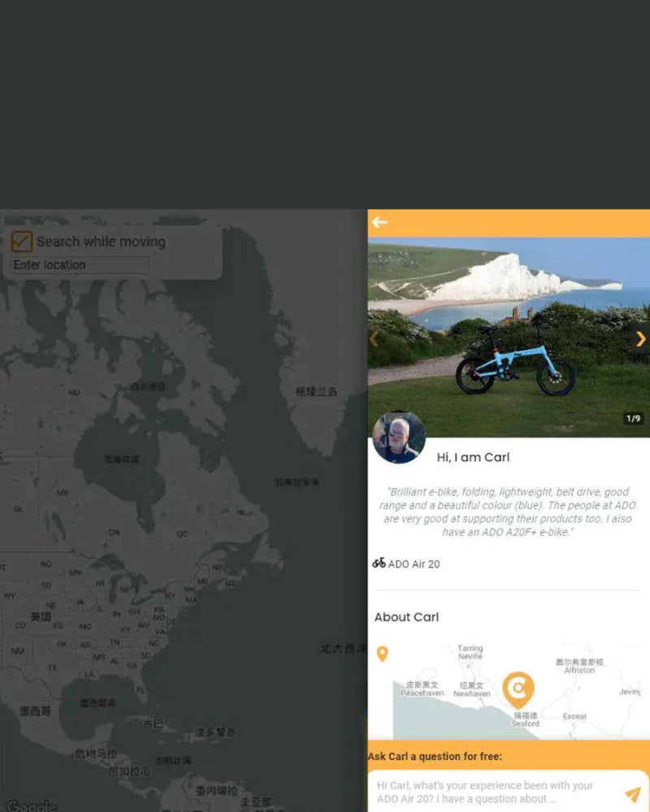
Task: Open Carl's profile avatar picture
Action: click(399, 437)
